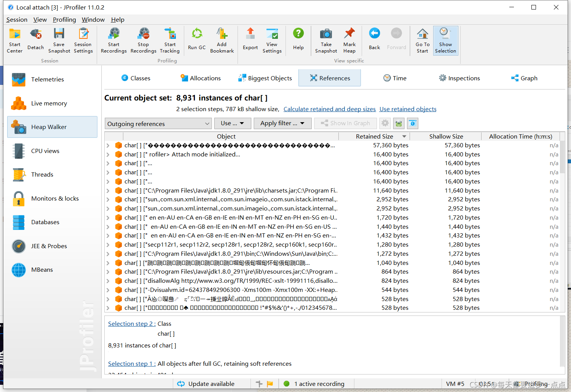
Task: Select Heap Walker in sidebar
Action: tap(52, 127)
